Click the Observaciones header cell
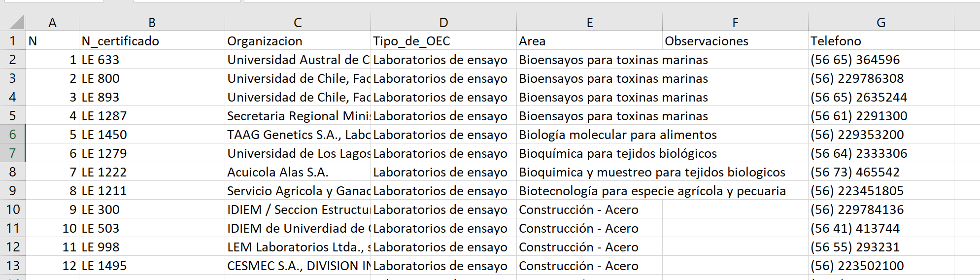The height and width of the screenshot is (280, 980). coord(735,41)
